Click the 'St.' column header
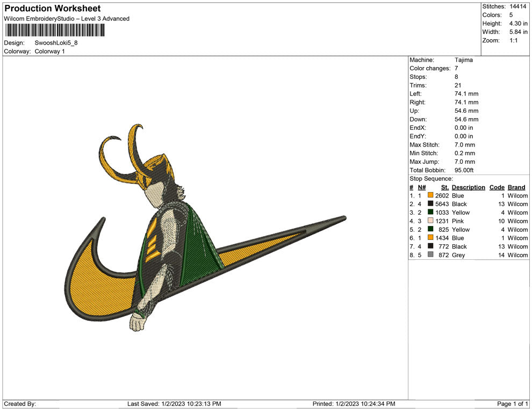532x409 pixels. [x=445, y=187]
